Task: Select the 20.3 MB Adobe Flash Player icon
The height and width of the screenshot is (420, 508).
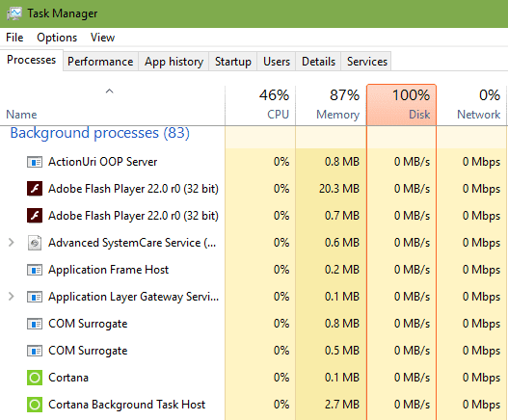Action: (35, 189)
